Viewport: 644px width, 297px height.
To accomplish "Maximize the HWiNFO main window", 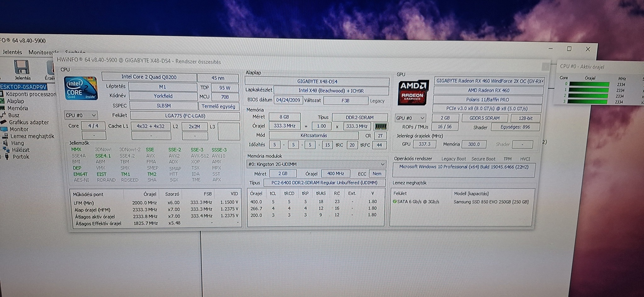I will coord(569,49).
